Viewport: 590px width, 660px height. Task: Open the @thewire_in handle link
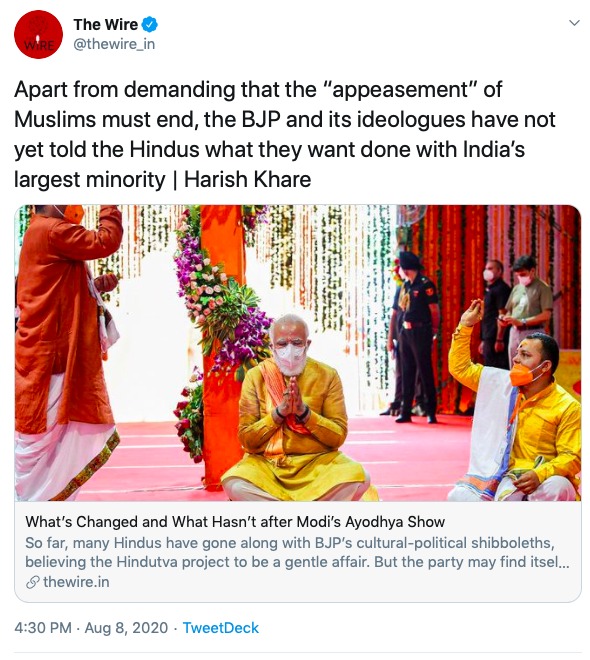click(x=114, y=44)
